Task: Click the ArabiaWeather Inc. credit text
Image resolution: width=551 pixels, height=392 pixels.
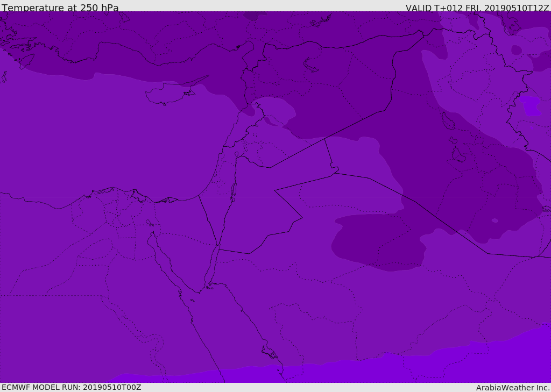Action: point(513,388)
